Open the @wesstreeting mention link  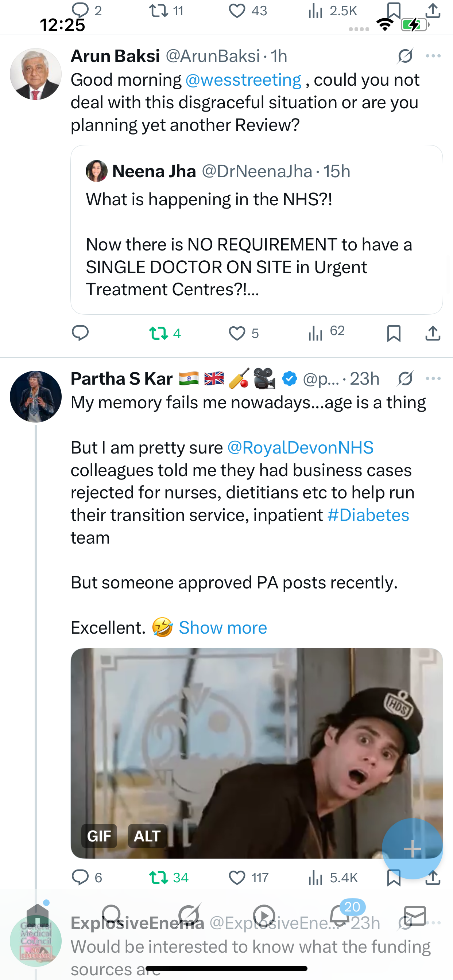(x=243, y=80)
